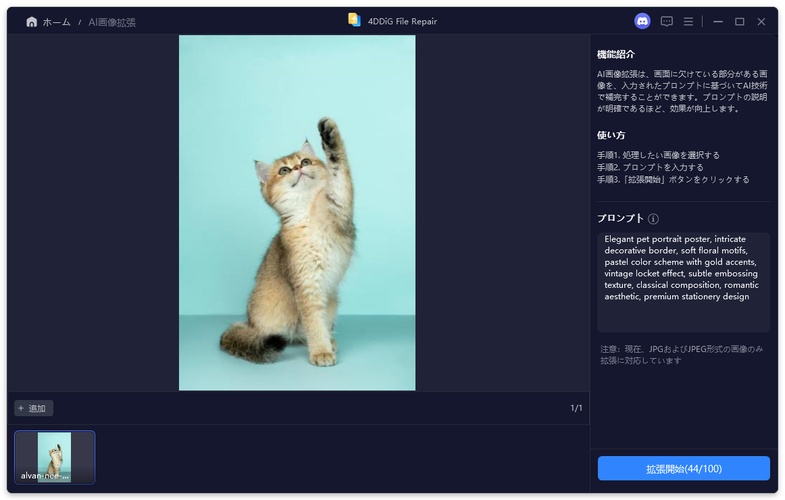The image size is (785, 500).
Task: Click the 機能紹介 heading
Action: 616,55
